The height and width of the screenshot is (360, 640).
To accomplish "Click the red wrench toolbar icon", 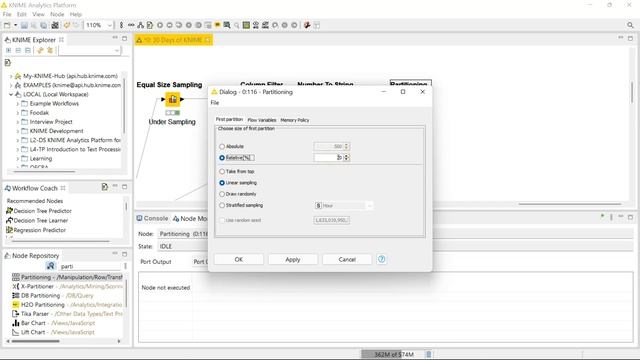I will 307,25.
